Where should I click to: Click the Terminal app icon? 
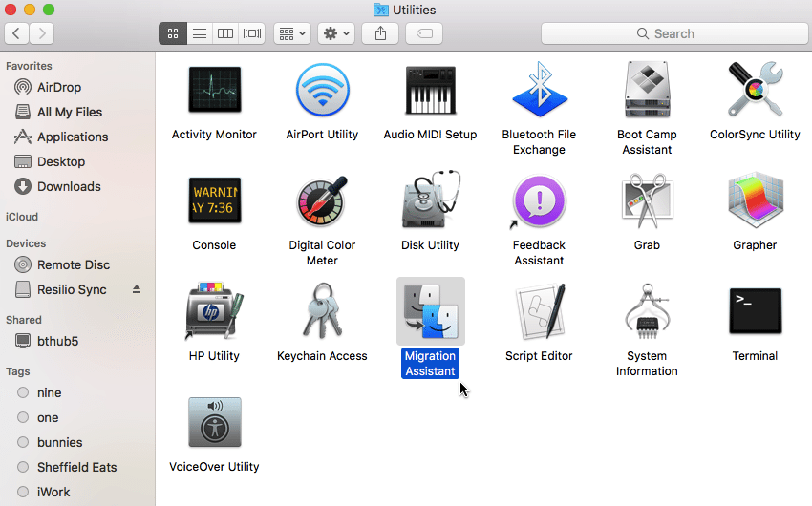(755, 310)
